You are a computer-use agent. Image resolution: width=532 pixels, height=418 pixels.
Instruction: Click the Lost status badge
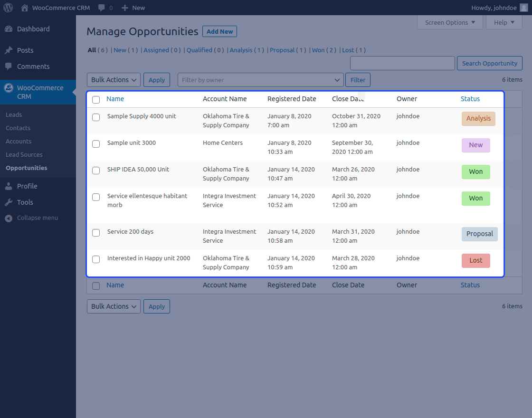point(475,261)
